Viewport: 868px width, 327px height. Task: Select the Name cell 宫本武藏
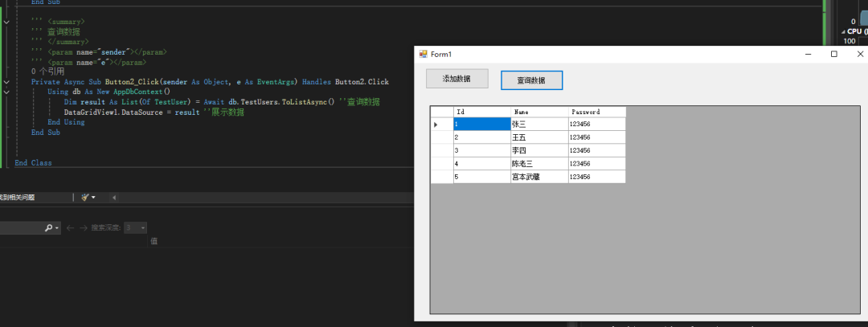click(x=539, y=177)
